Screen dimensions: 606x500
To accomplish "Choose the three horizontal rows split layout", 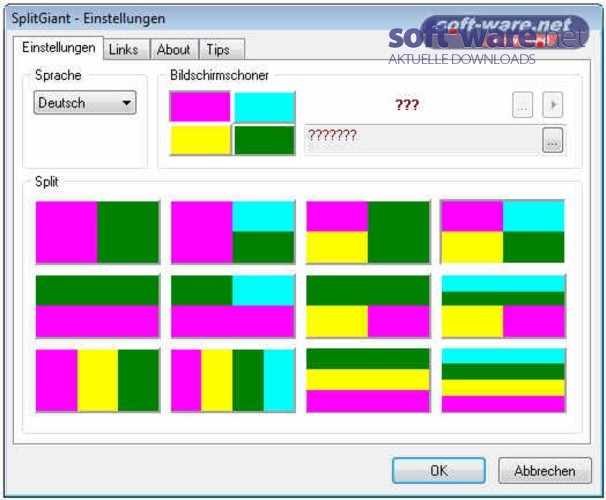I will (x=368, y=381).
